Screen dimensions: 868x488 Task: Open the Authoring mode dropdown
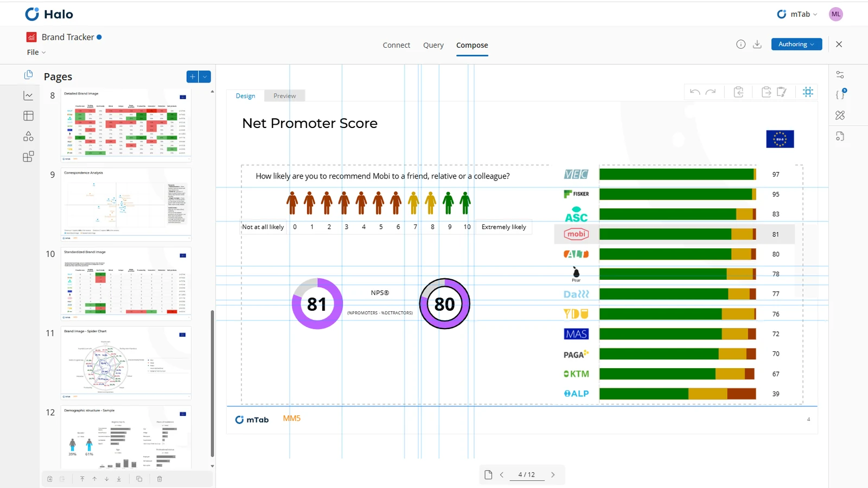click(796, 44)
